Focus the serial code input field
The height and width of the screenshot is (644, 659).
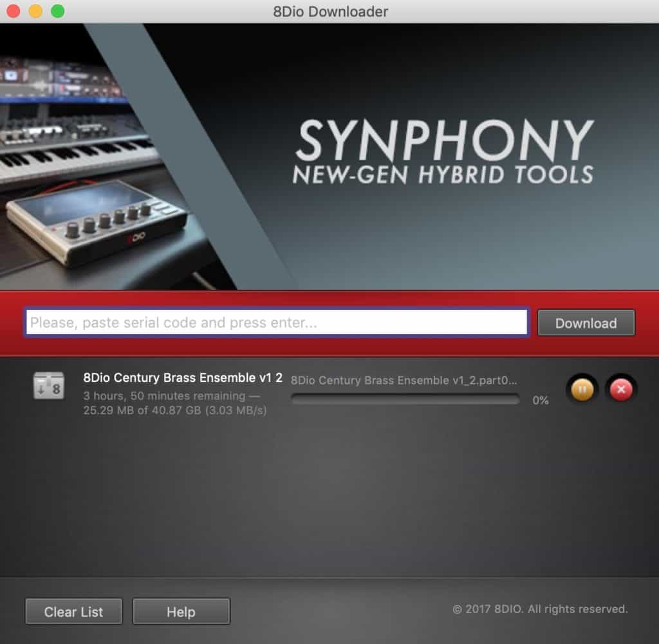(x=277, y=323)
